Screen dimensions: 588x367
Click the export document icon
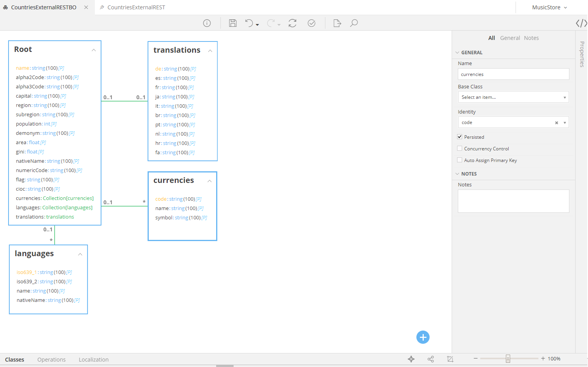(x=337, y=23)
